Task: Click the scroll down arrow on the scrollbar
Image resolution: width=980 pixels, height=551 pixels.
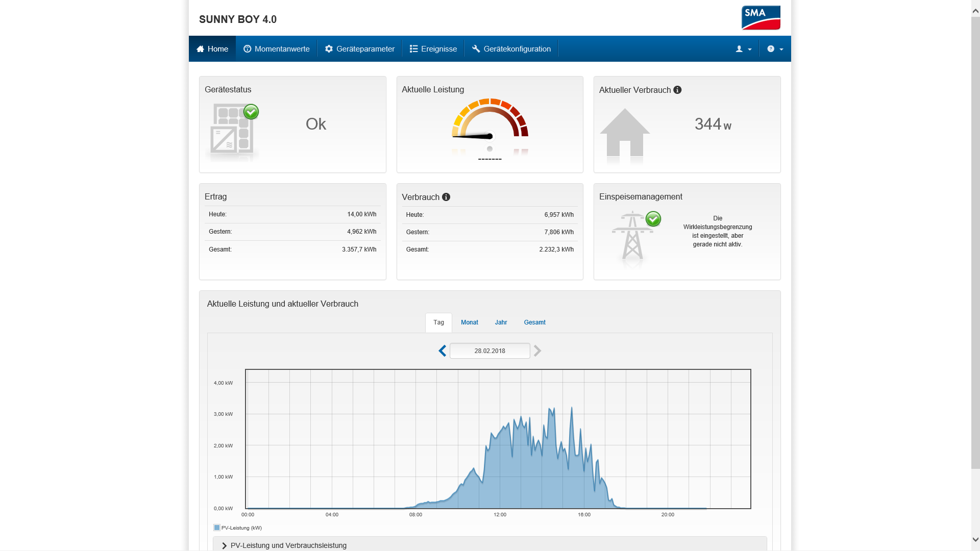Action: click(x=975, y=539)
